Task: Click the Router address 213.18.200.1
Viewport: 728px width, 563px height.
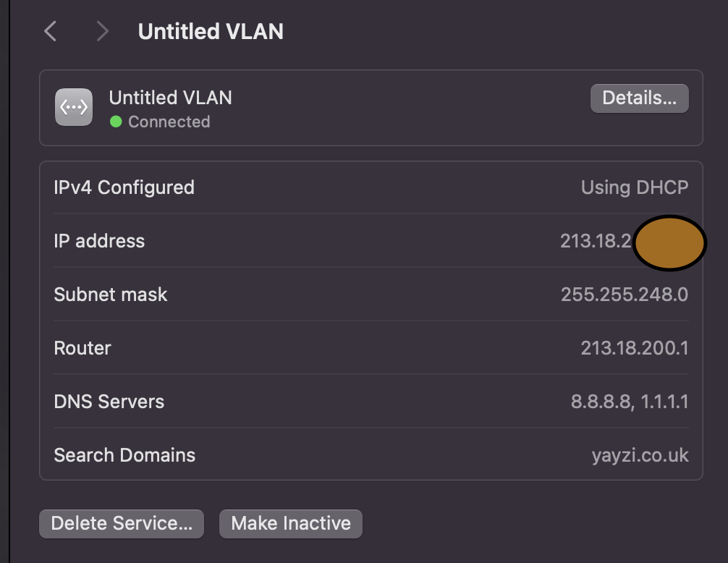Action: (x=634, y=348)
